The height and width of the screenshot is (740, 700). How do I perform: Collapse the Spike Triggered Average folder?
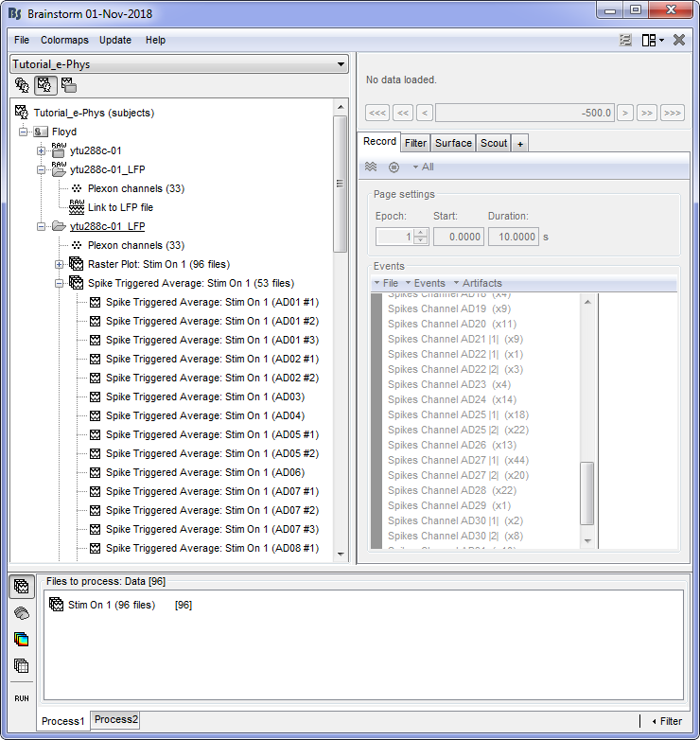click(x=59, y=283)
